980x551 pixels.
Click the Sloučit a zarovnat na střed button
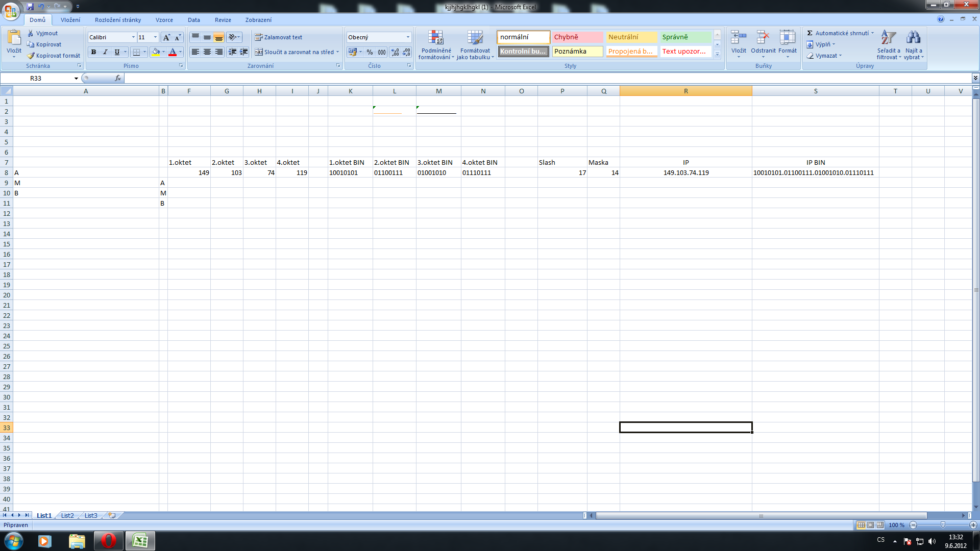(x=297, y=52)
